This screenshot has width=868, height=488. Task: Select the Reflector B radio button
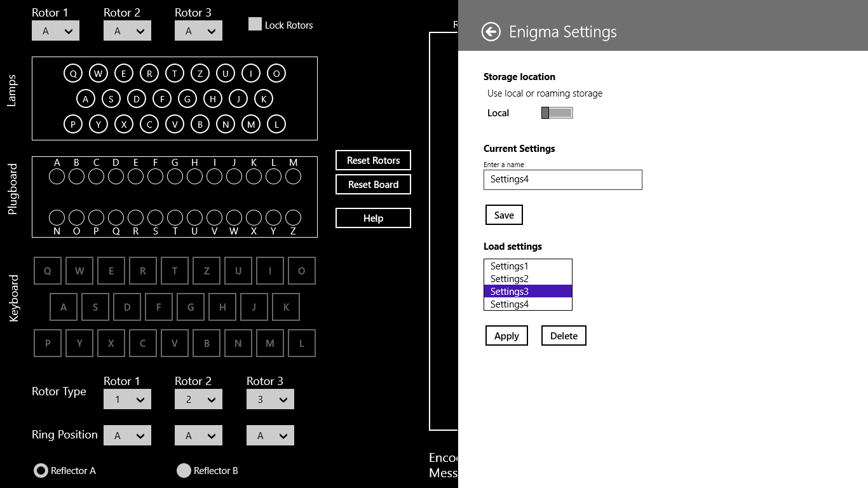tap(184, 470)
